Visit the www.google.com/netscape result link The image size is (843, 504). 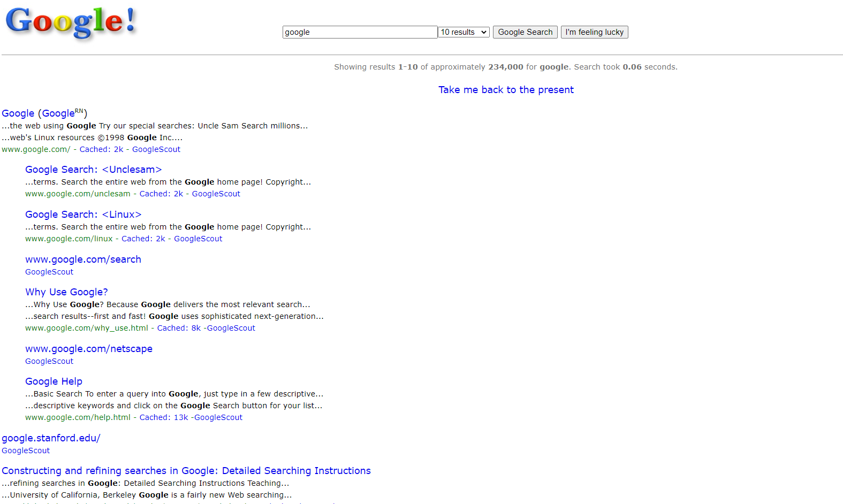[89, 349]
